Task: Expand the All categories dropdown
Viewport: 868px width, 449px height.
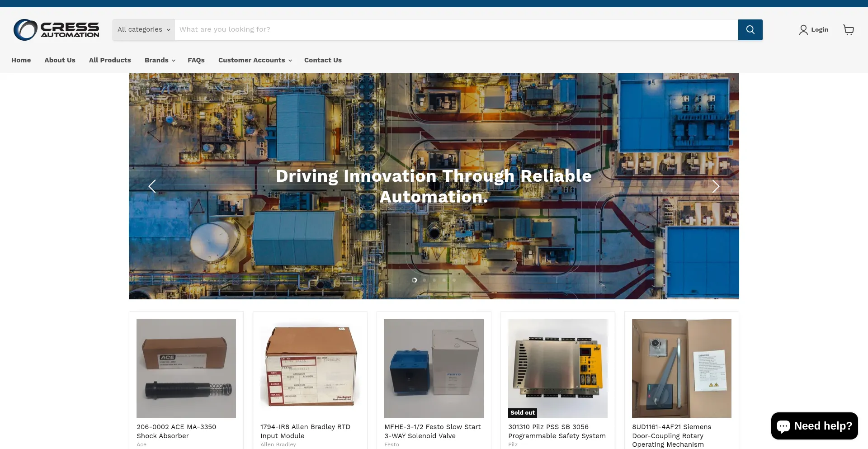Action: coord(144,30)
